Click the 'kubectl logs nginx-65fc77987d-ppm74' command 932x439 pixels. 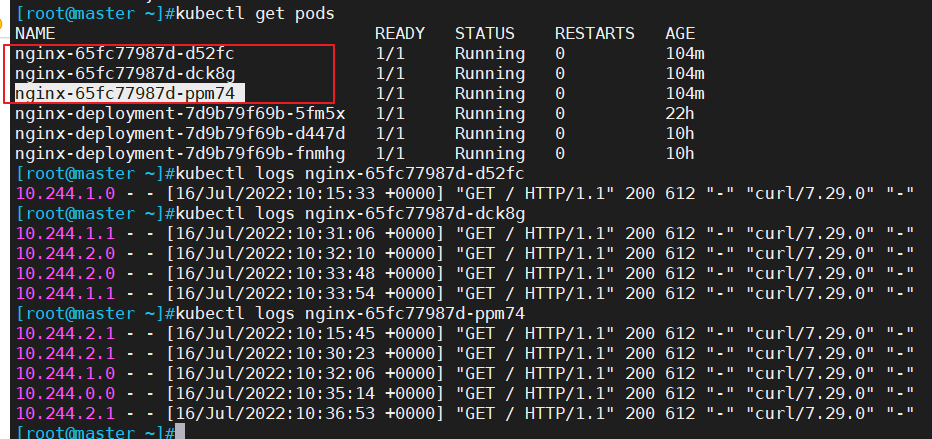(x=350, y=313)
